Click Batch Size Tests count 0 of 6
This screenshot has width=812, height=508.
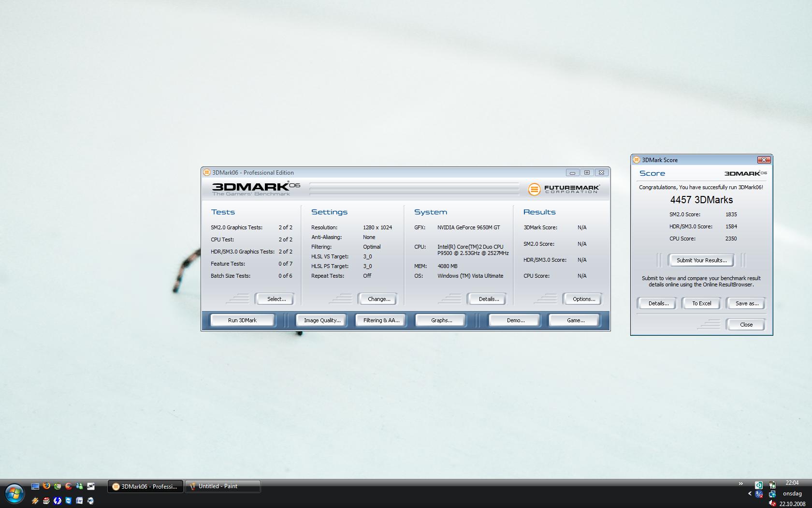(x=285, y=276)
